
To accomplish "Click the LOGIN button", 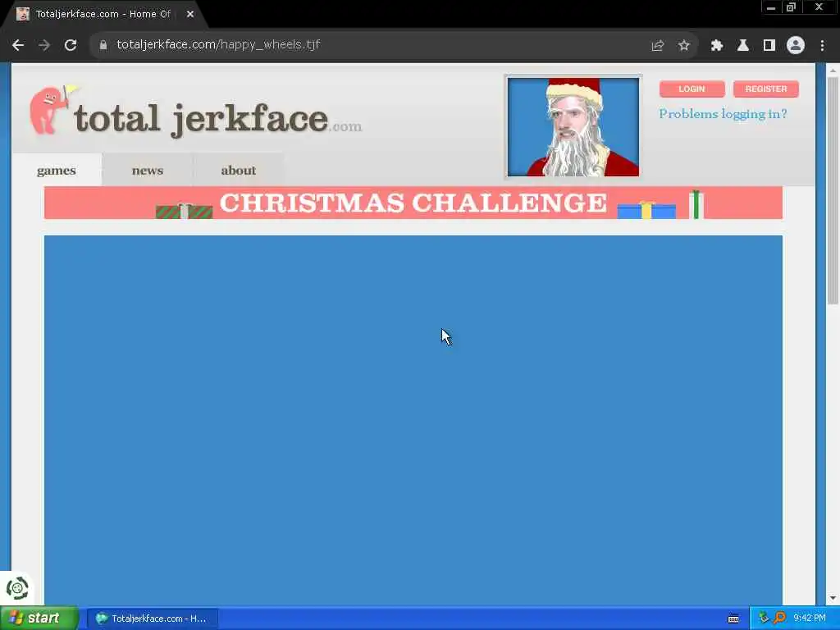I will 692,89.
